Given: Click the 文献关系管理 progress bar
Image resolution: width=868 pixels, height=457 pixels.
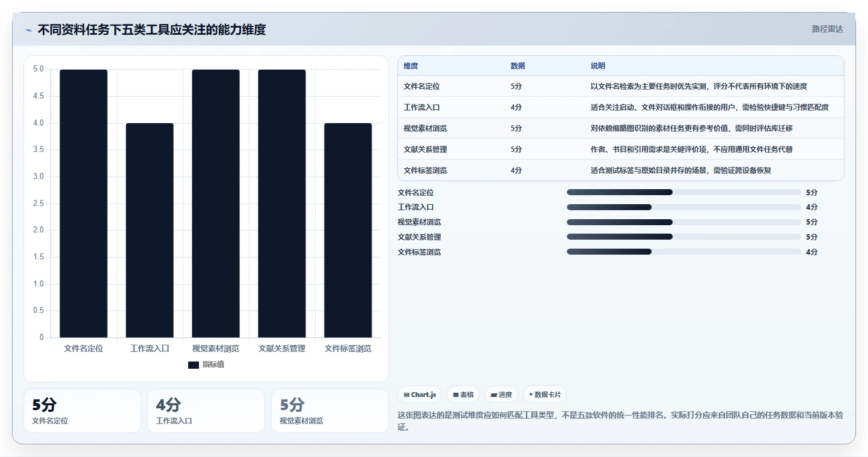Looking at the screenshot, I should click(684, 237).
